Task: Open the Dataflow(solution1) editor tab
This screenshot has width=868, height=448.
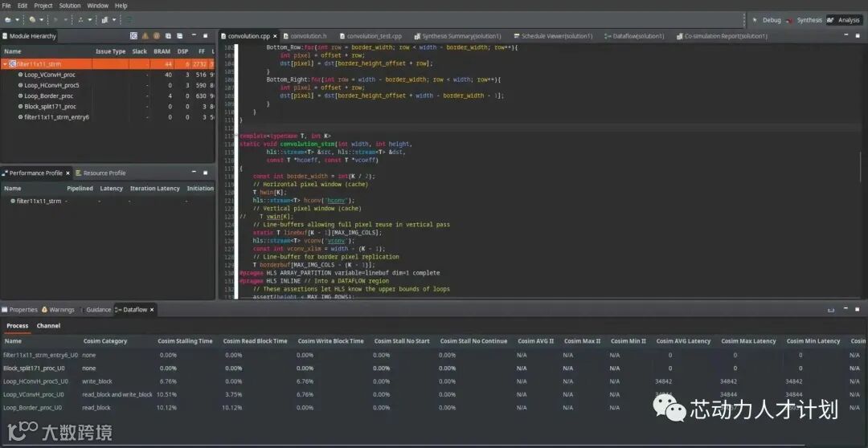Action: (x=634, y=36)
